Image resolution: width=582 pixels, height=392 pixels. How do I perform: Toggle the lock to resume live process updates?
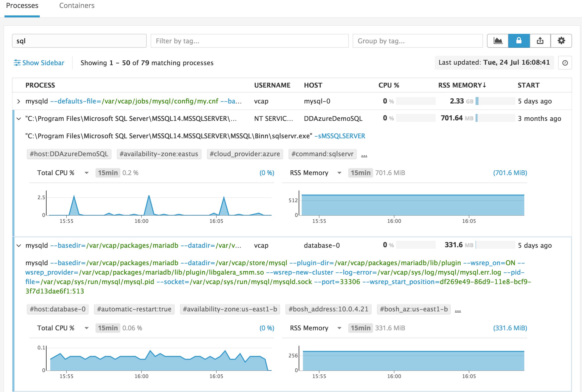pos(519,41)
